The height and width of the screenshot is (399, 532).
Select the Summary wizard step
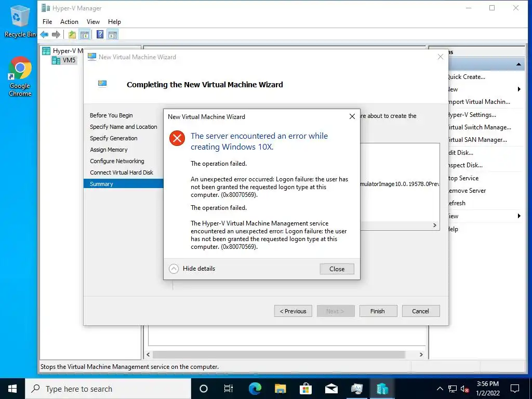124,183
